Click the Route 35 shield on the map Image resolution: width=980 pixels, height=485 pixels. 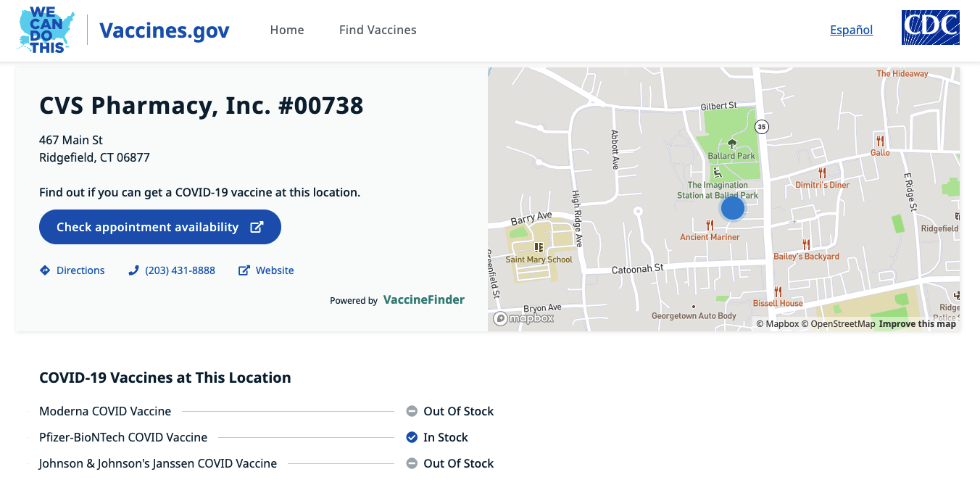[x=761, y=127]
